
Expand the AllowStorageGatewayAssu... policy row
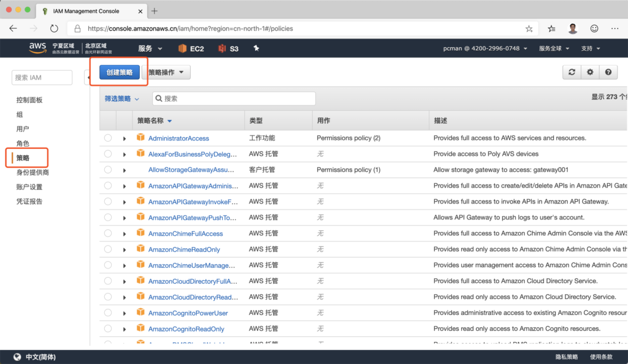[124, 170]
